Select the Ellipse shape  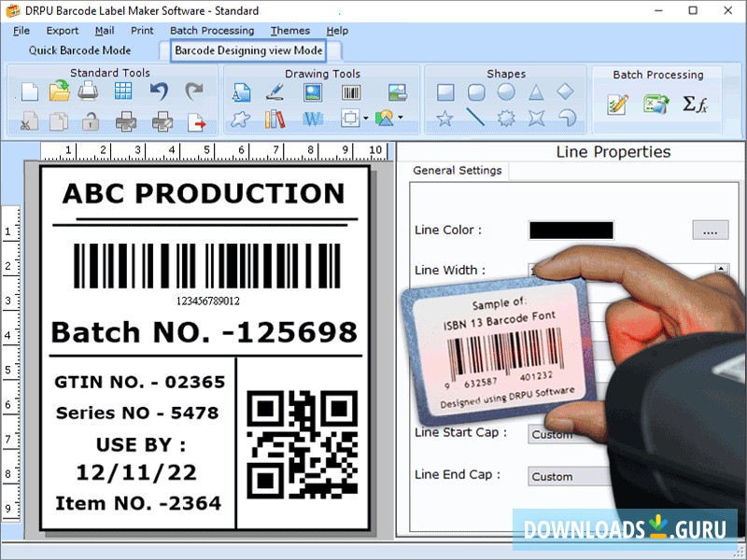point(506,91)
